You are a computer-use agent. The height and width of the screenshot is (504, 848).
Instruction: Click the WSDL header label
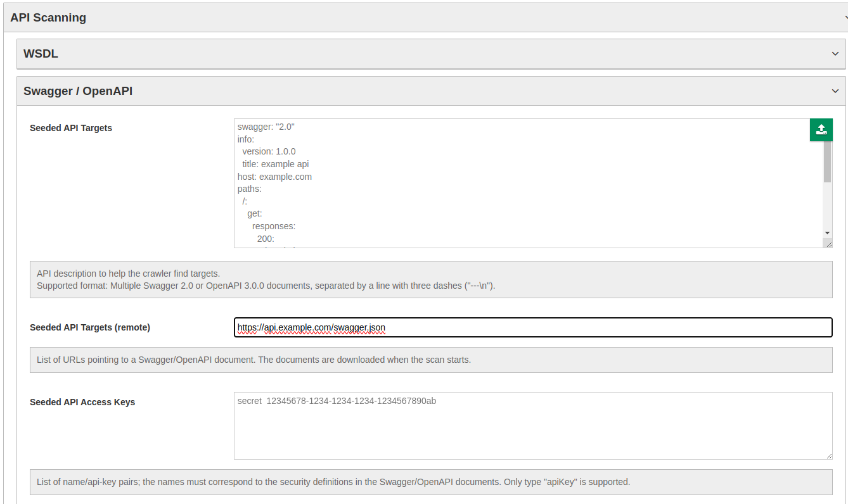(41, 54)
